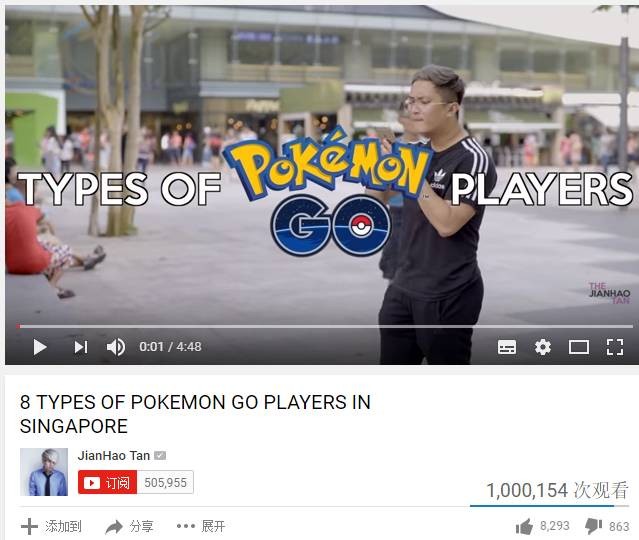Screen dimensions: 639x540
Task: Toggle theater mode view
Action: click(x=579, y=347)
